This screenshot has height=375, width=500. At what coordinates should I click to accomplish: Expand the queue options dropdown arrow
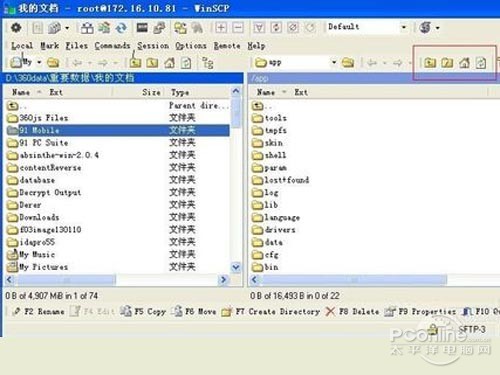tap(67, 28)
